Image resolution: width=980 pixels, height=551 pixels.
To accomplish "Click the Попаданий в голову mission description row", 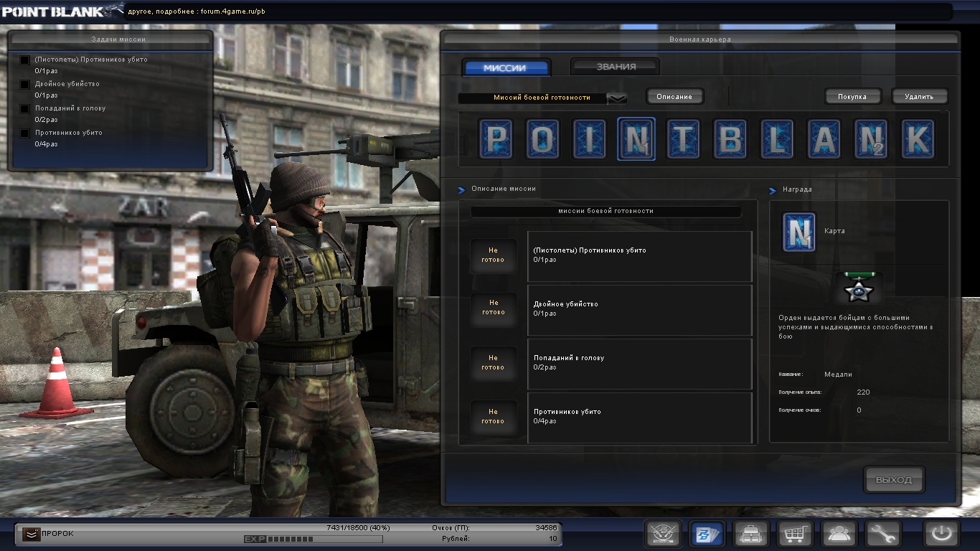I will tap(640, 364).
